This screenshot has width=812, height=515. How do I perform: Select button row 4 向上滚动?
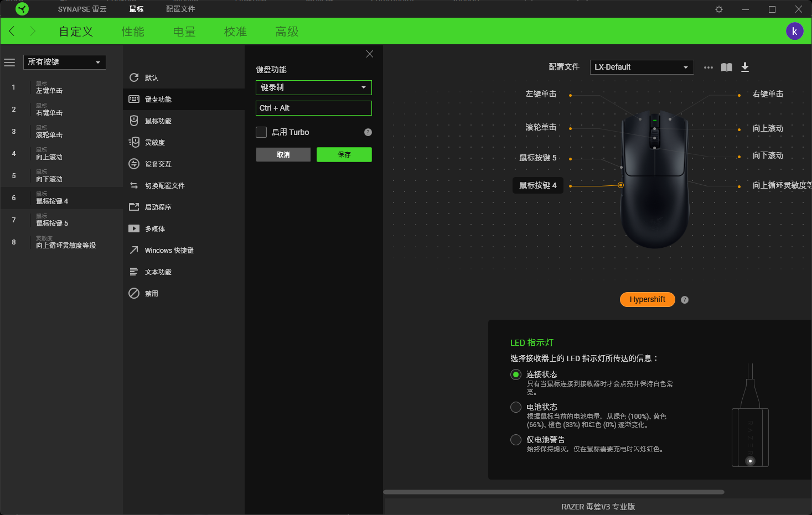tap(61, 154)
